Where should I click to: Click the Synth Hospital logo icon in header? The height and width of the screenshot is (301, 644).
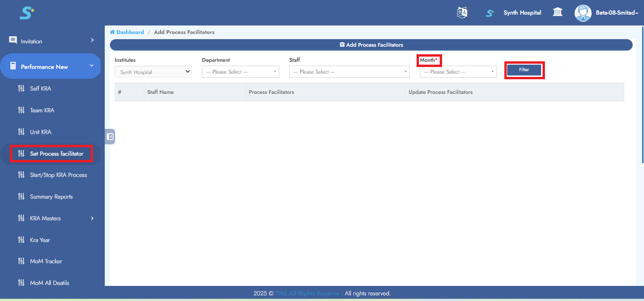(490, 13)
